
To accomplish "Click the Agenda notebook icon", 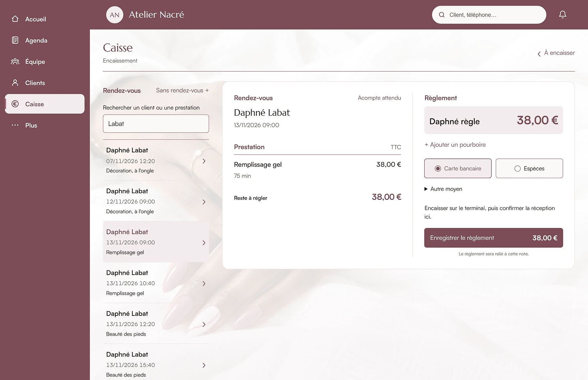I will pyautogui.click(x=15, y=40).
